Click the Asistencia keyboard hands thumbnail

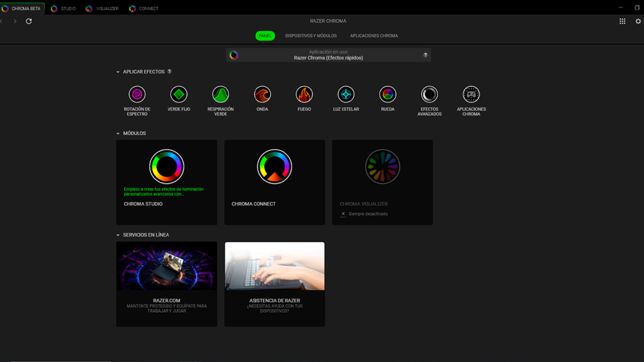[275, 266]
